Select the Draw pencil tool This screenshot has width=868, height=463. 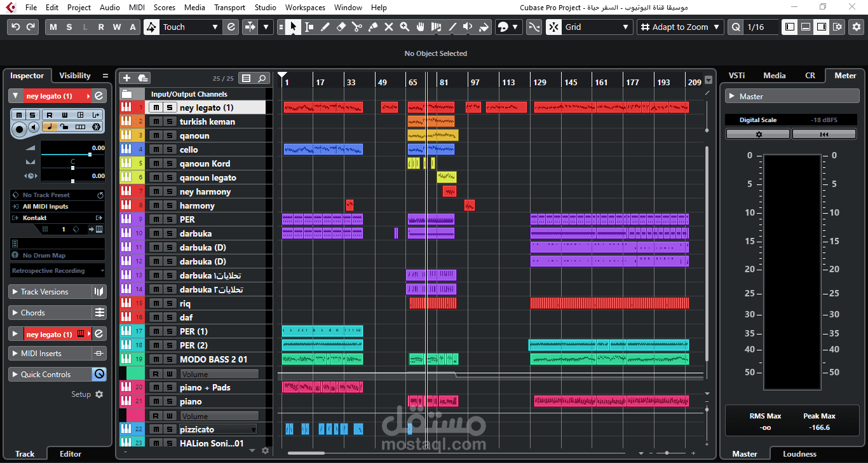(x=325, y=27)
